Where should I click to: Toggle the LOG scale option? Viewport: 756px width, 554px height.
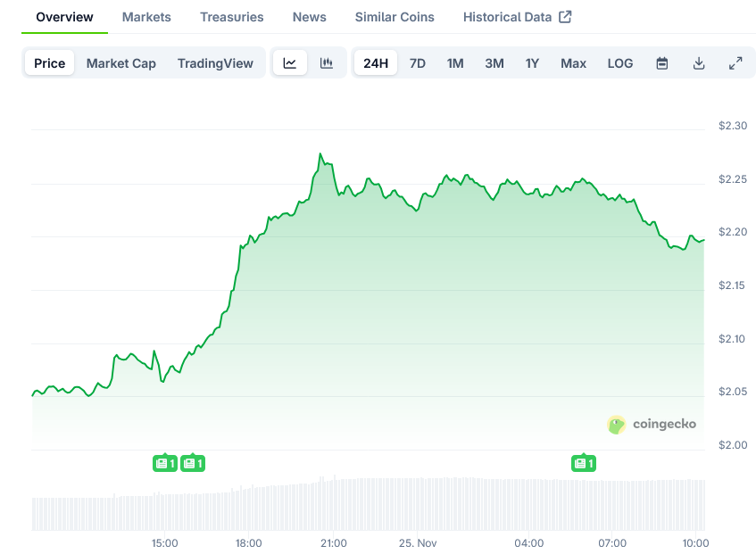pyautogui.click(x=620, y=63)
